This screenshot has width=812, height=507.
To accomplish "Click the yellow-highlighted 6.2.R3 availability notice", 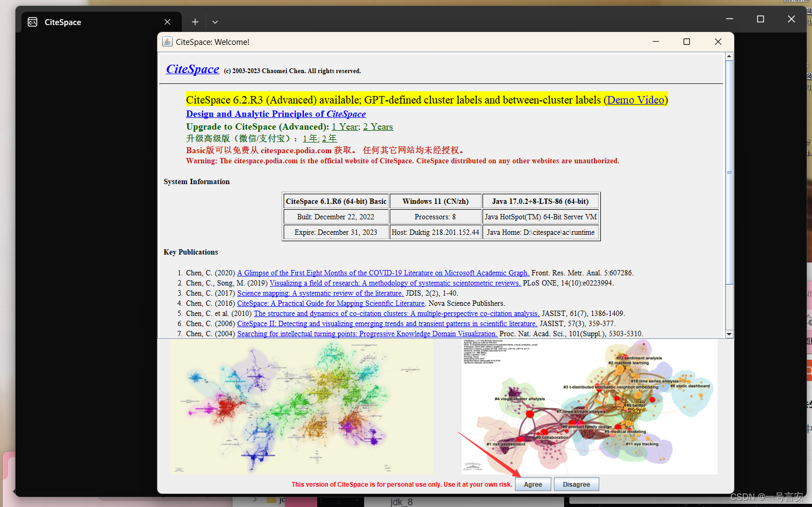I will (427, 100).
